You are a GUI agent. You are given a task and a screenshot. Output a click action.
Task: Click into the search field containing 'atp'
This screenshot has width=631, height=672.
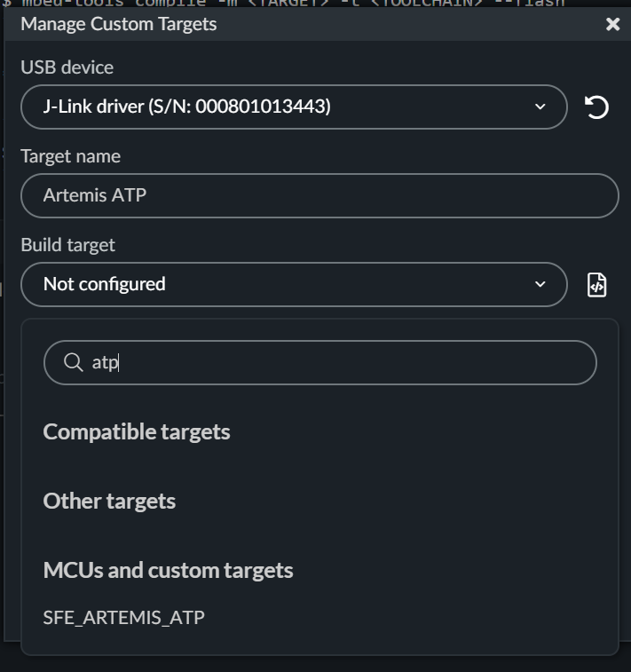click(337, 362)
